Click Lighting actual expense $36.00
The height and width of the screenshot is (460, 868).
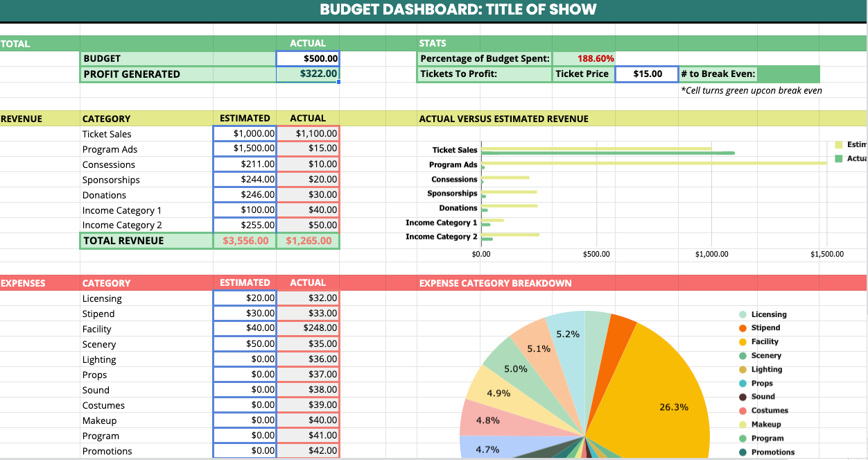click(x=308, y=359)
